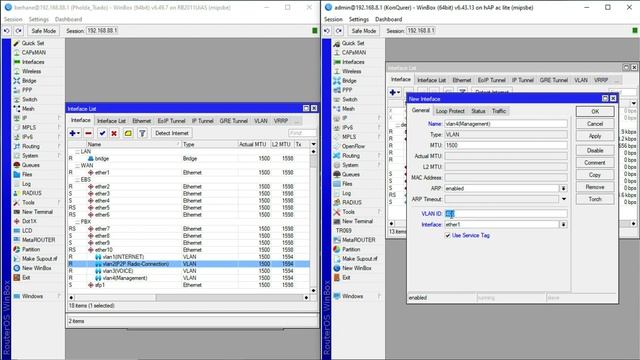Open Interface dropdown showing ether1
This screenshot has width=640, height=360.
tap(563, 225)
